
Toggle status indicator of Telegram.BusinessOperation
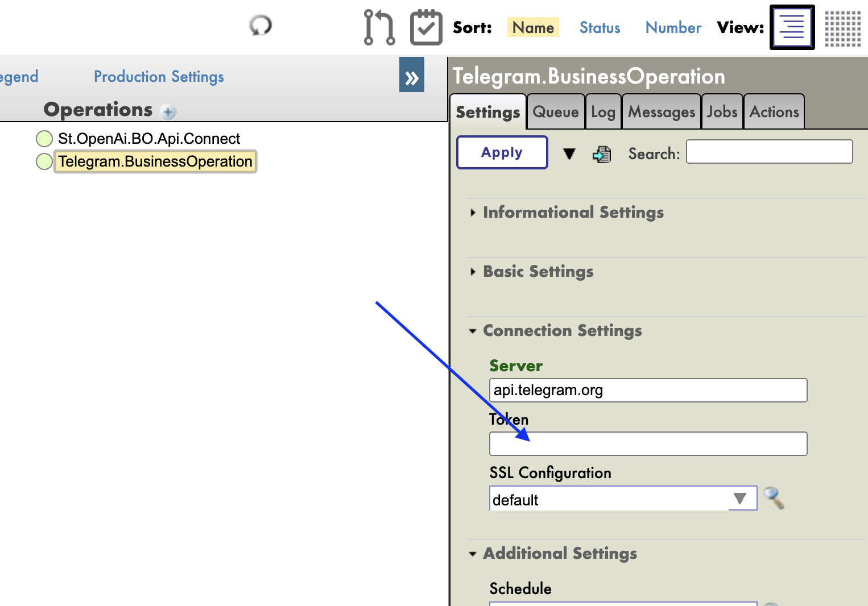click(44, 161)
